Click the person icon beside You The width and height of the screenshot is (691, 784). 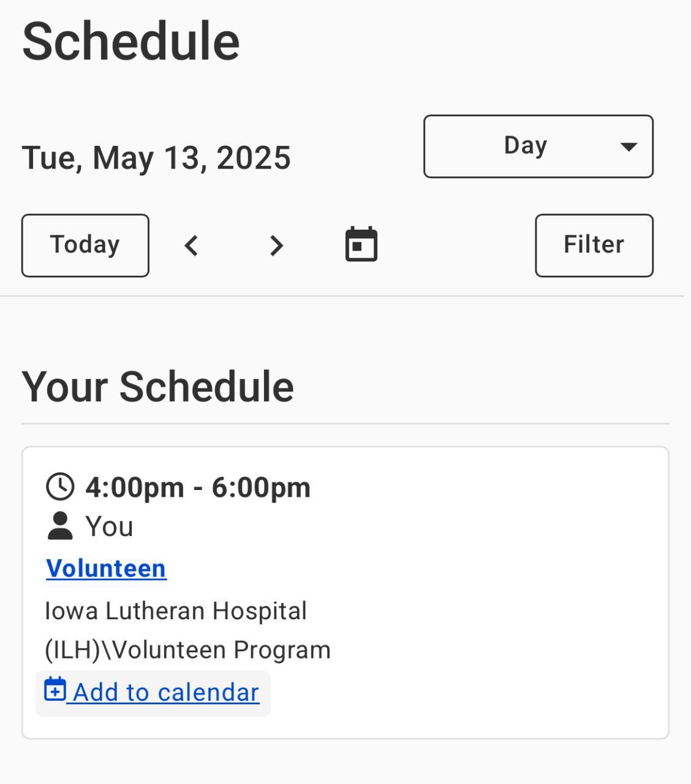click(59, 526)
